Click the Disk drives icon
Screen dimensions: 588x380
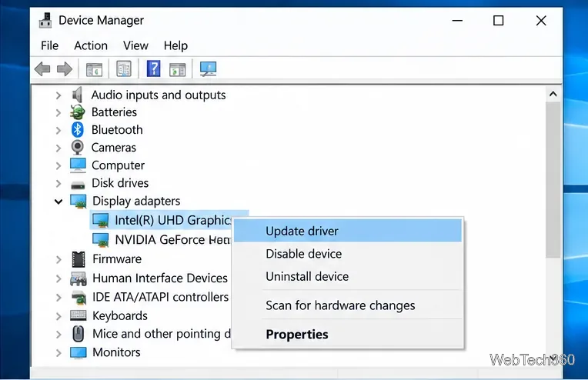[x=78, y=185]
